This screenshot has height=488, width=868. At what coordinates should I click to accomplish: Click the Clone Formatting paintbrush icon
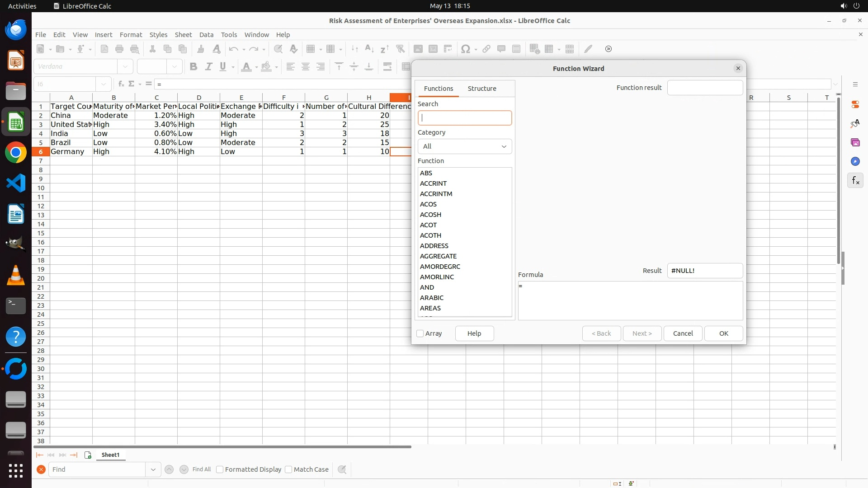[201, 49]
